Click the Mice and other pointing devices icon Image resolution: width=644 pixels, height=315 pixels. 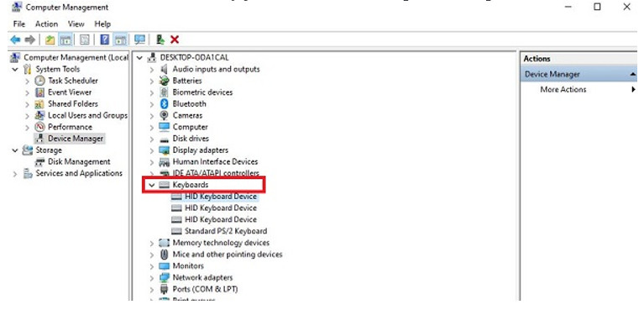(x=165, y=255)
